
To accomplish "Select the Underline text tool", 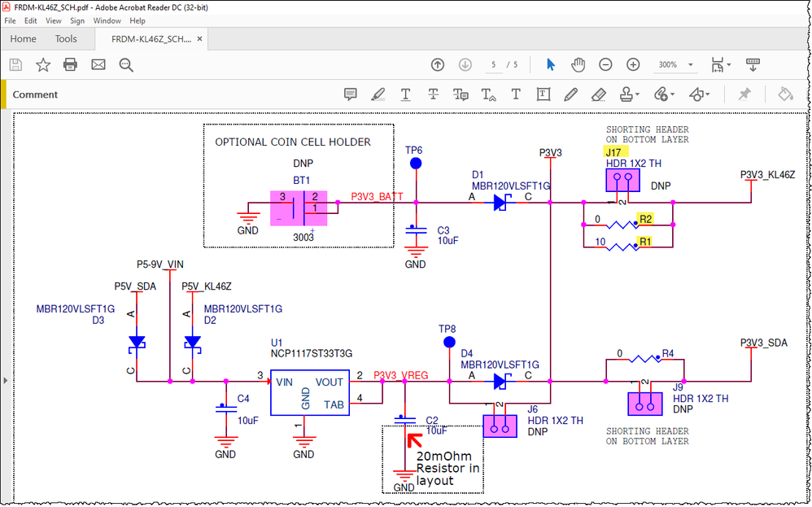I will (x=405, y=94).
